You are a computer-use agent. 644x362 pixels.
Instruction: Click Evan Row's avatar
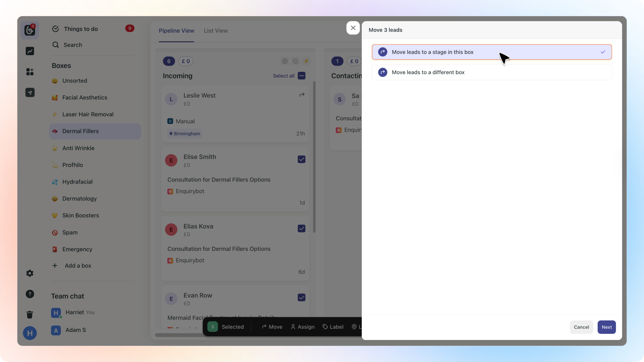pyautogui.click(x=171, y=299)
